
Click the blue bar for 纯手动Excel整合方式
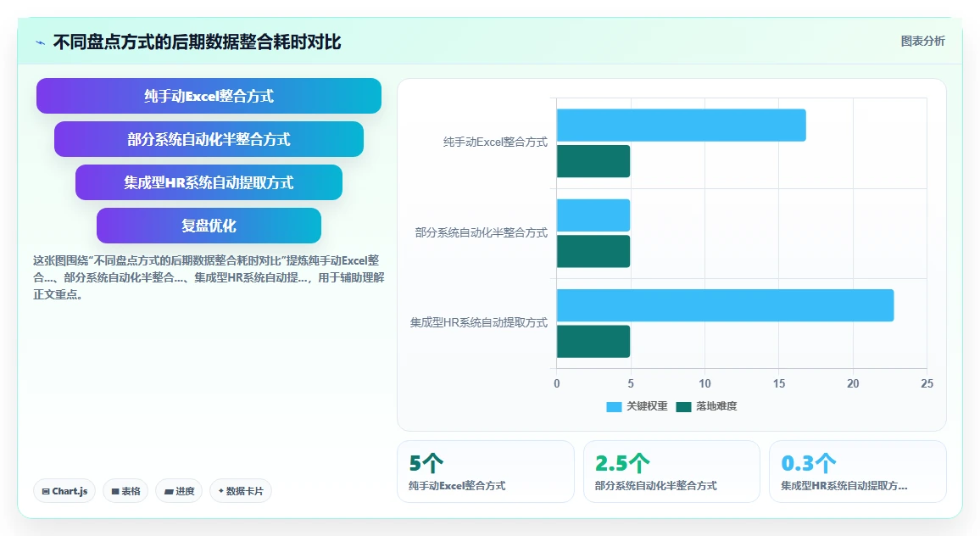pyautogui.click(x=682, y=125)
